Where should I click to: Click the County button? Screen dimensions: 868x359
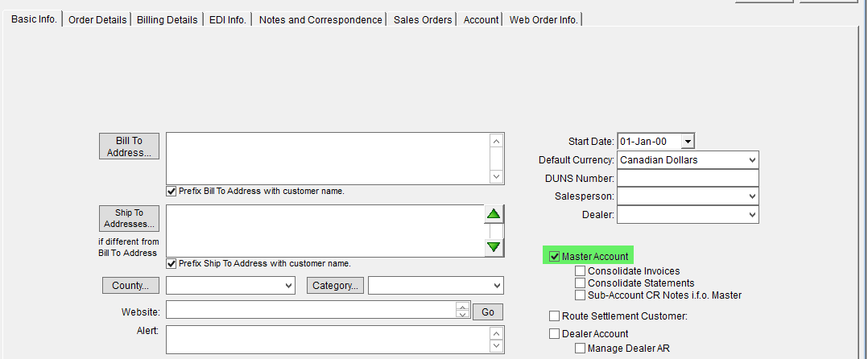click(x=130, y=286)
